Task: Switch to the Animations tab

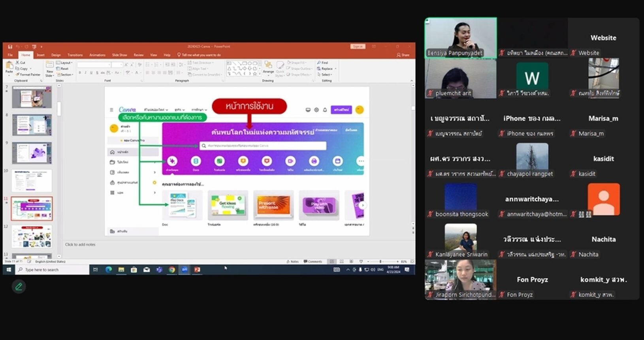Action: (97, 55)
